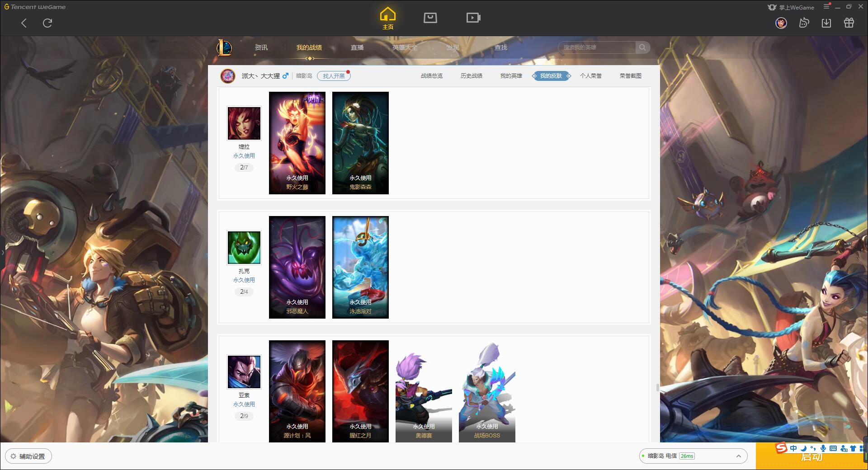Open the flame mascot icon
Viewport: 868px width, 470px height.
804,23
